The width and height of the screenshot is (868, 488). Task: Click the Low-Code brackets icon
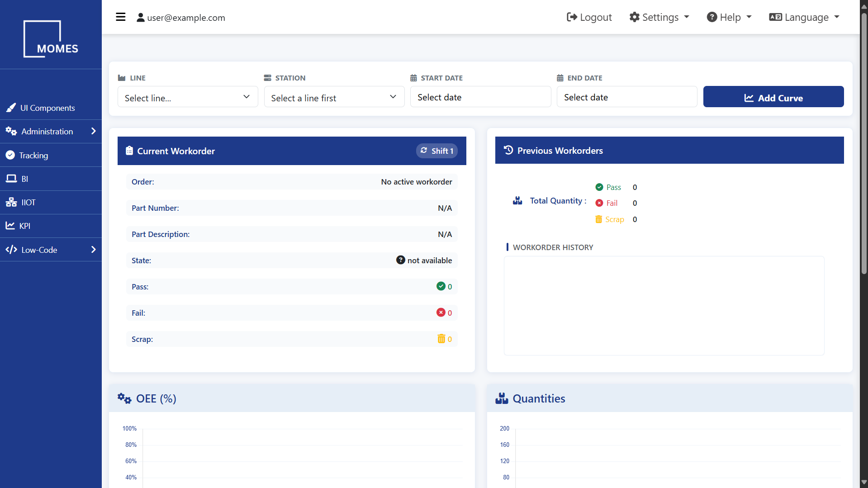click(11, 250)
